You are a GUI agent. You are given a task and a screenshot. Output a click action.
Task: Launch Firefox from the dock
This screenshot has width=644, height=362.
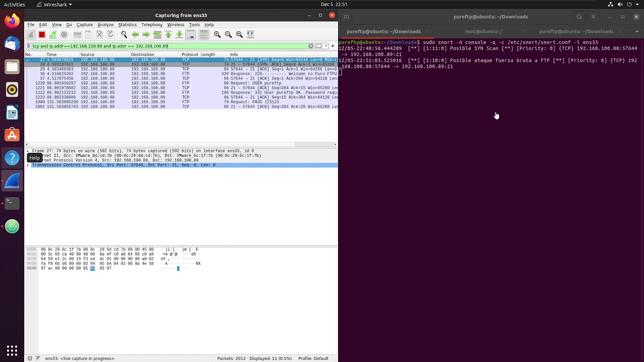(x=12, y=21)
